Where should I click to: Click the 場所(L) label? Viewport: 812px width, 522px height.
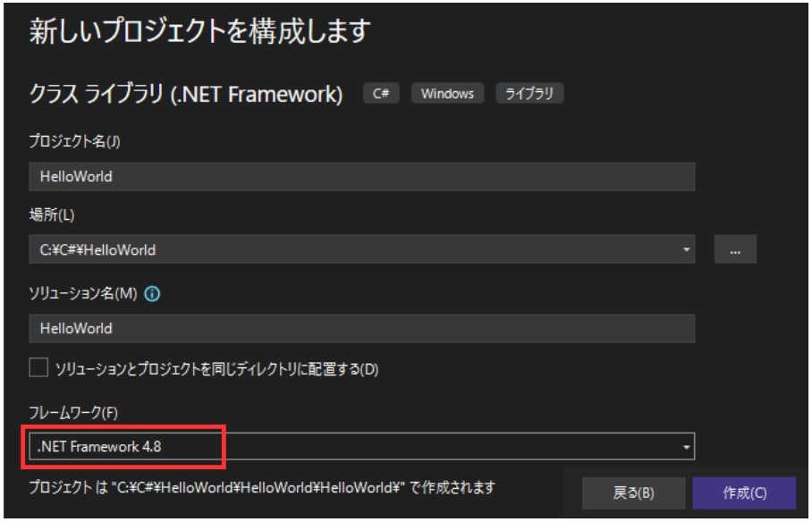(52, 215)
